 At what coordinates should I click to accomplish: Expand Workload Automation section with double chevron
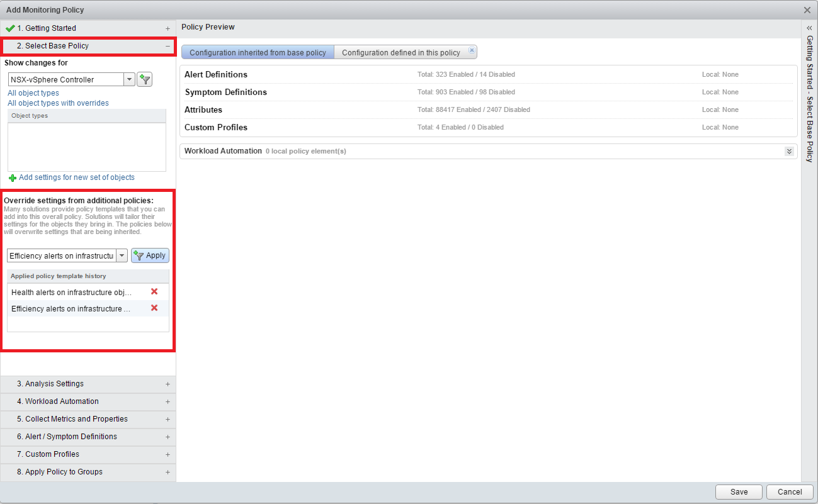(788, 152)
